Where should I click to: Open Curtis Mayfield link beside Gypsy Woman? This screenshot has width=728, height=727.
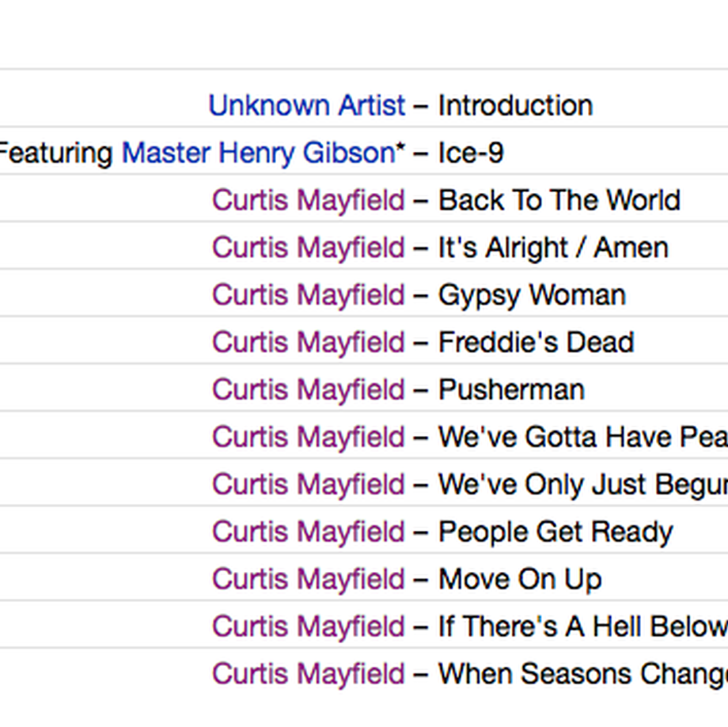309,295
